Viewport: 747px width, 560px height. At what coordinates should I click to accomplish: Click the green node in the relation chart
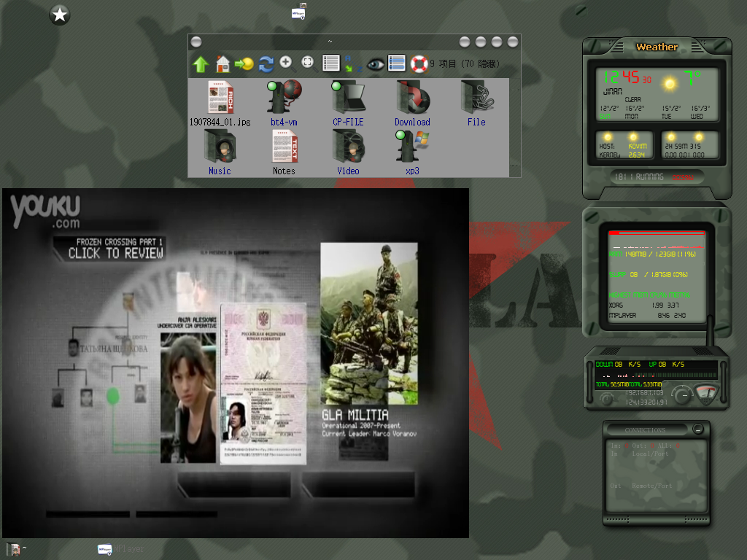113,396
